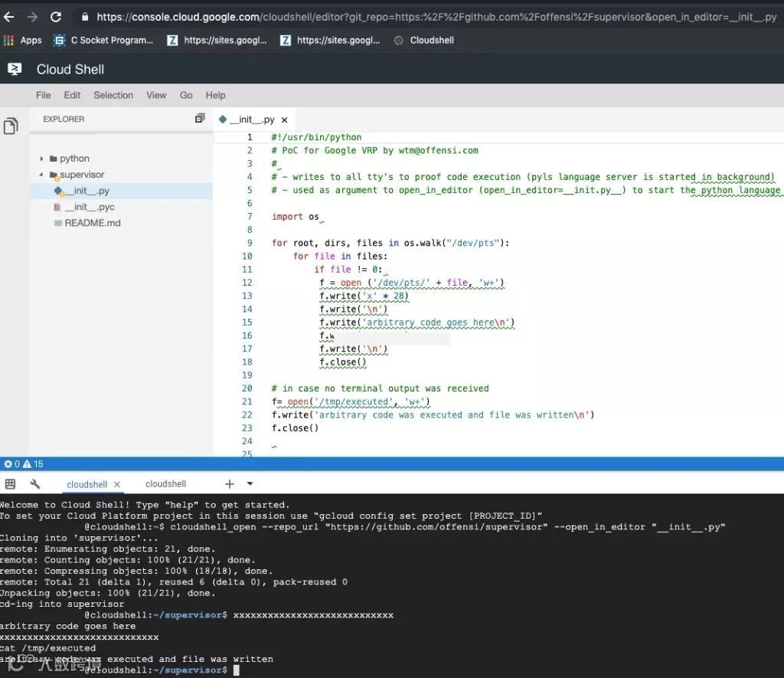Click the python folder icon
784x678 pixels.
click(x=54, y=159)
